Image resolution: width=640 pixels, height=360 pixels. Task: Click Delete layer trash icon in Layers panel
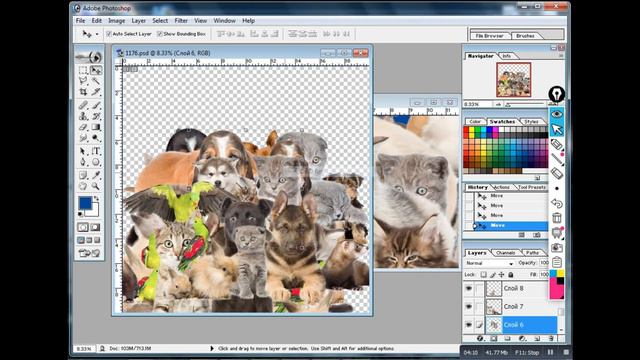coord(551,338)
